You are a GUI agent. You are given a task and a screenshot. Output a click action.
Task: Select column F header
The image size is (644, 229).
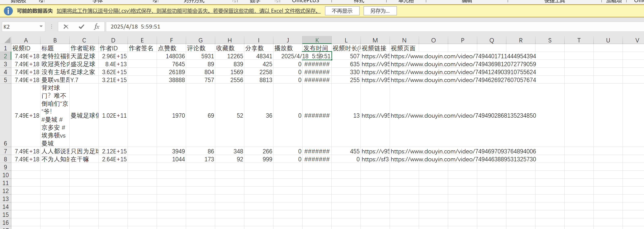tap(171, 40)
